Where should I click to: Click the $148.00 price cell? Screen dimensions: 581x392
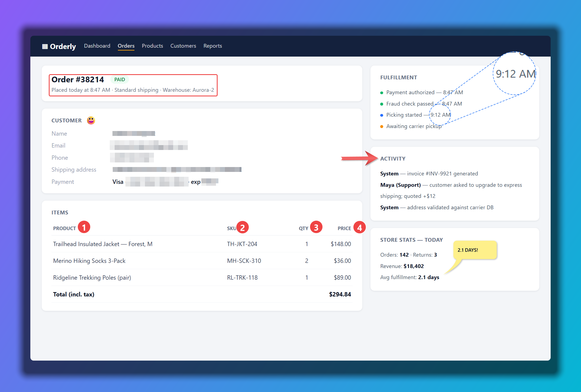tap(341, 244)
